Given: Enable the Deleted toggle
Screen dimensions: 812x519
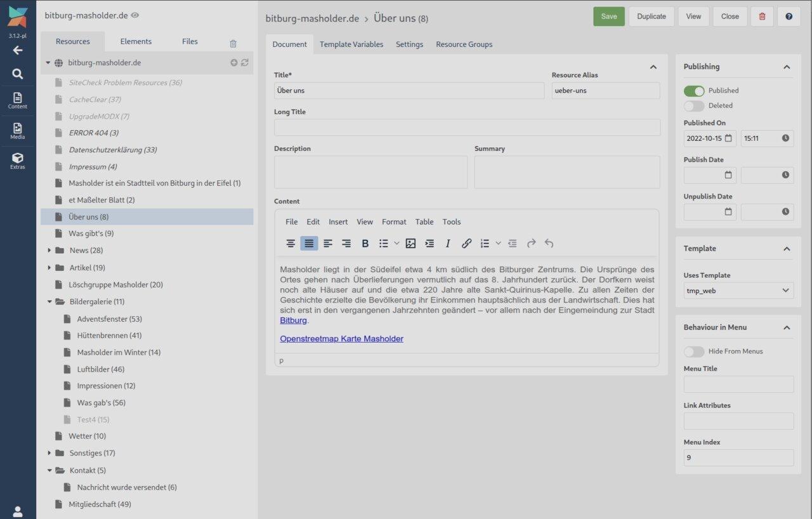Looking at the screenshot, I should tap(694, 106).
